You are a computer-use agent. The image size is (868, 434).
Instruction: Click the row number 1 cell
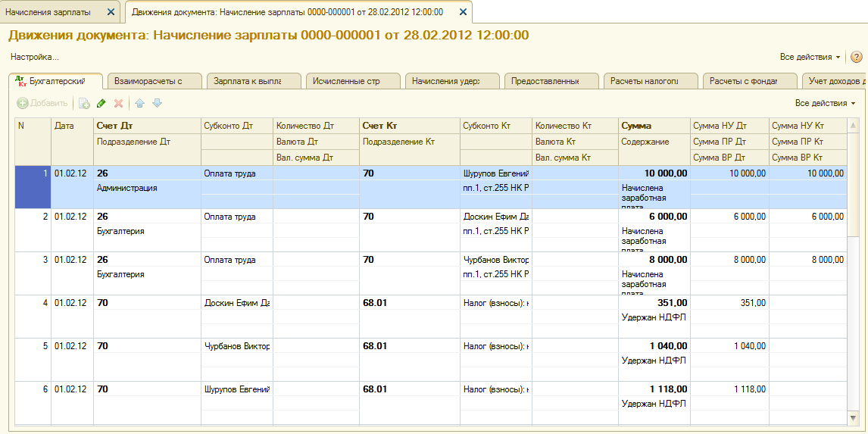(33, 187)
